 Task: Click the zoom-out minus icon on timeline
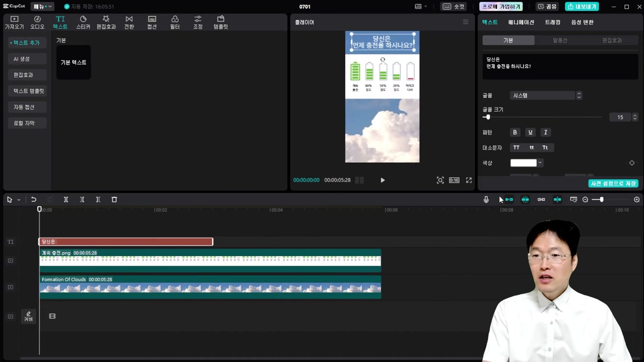(585, 200)
